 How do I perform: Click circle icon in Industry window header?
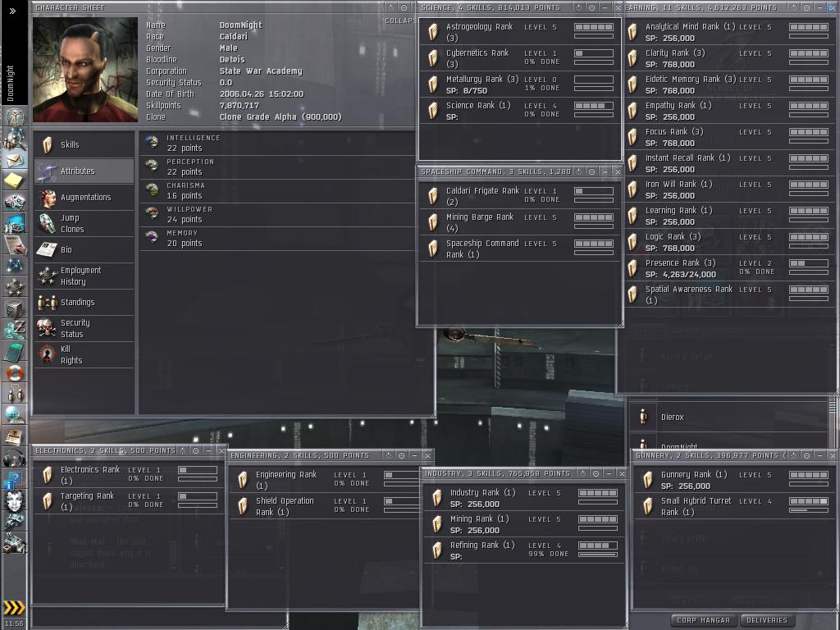click(x=596, y=473)
